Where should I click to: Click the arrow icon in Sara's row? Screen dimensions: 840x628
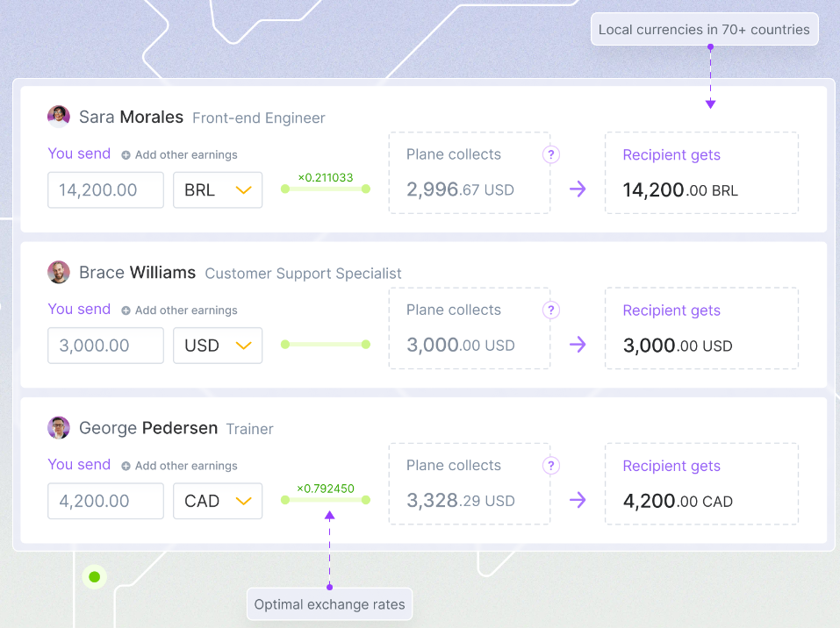578,189
